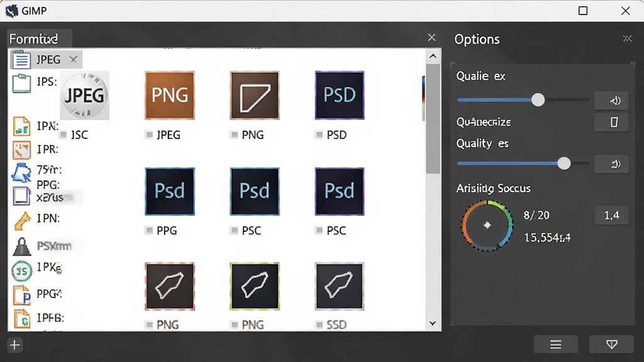Click the speaker button beside Quality es slider
This screenshot has width=644, height=362.
(611, 164)
